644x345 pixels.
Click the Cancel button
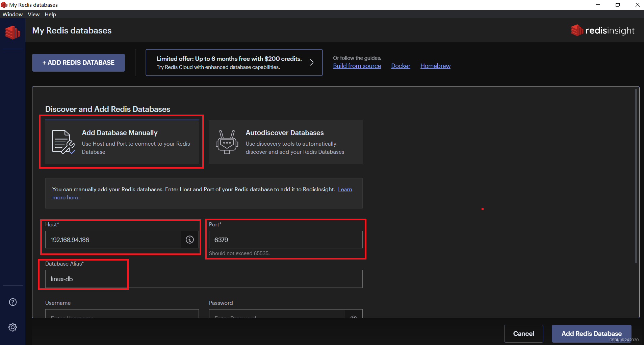524,334
